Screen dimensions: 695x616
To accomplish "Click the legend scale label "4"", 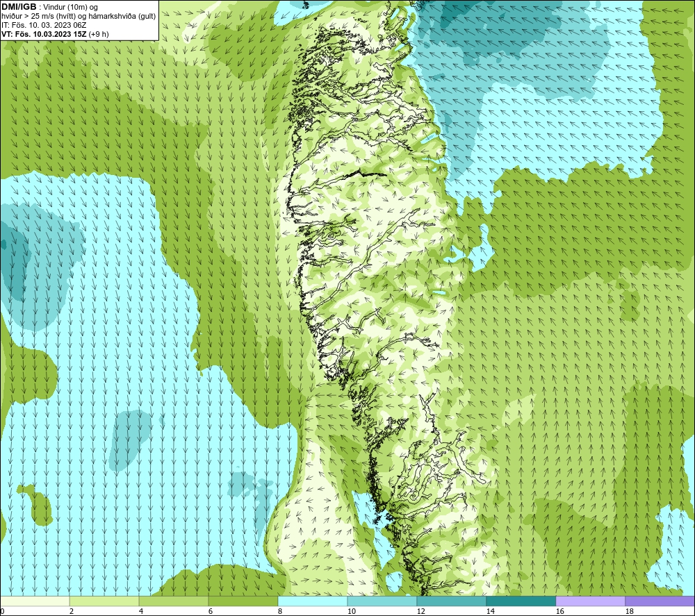I will [141, 612].
